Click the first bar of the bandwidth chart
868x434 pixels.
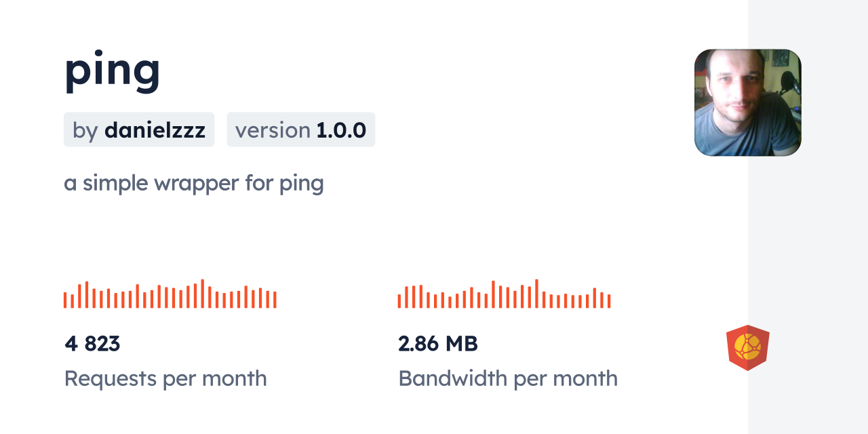(x=399, y=301)
